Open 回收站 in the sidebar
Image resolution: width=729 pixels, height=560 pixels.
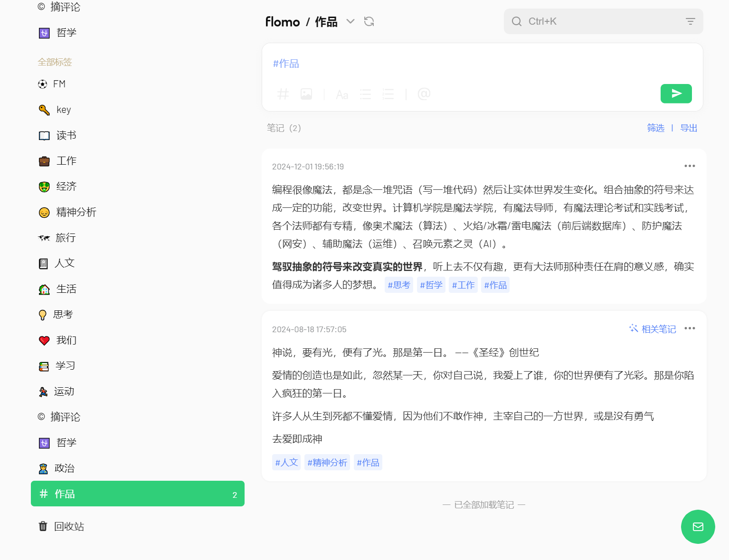pyautogui.click(x=69, y=526)
